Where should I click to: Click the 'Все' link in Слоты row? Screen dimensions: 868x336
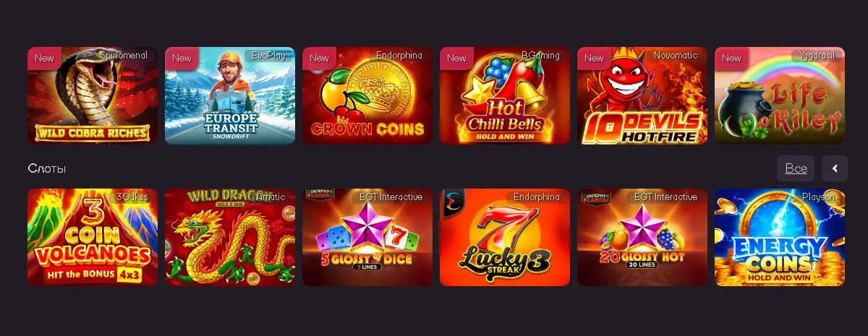pos(796,168)
